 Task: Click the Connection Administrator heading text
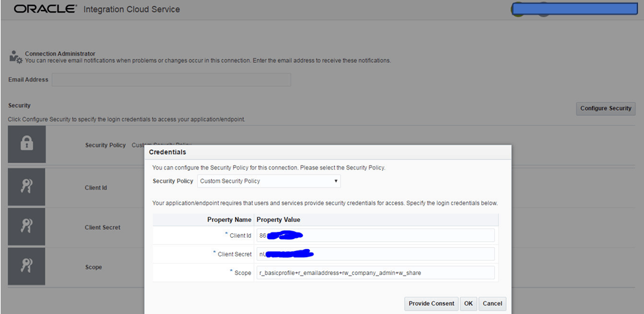point(60,54)
